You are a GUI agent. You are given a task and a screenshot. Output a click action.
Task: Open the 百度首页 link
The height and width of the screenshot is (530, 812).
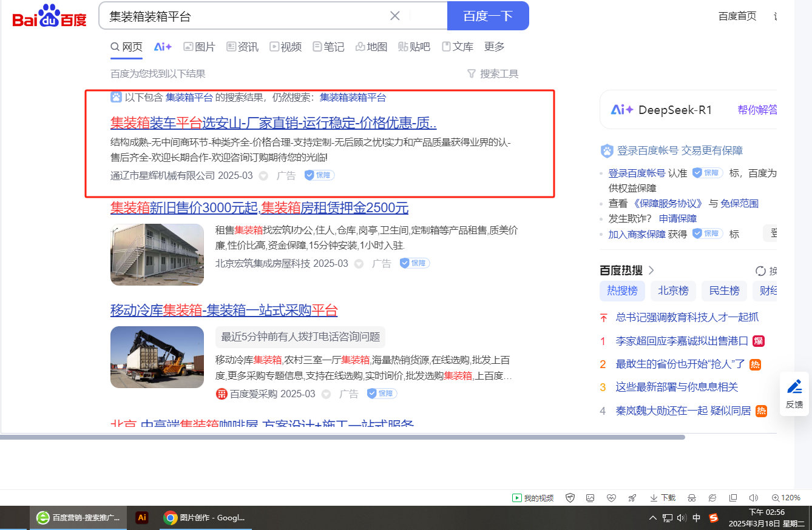(737, 16)
